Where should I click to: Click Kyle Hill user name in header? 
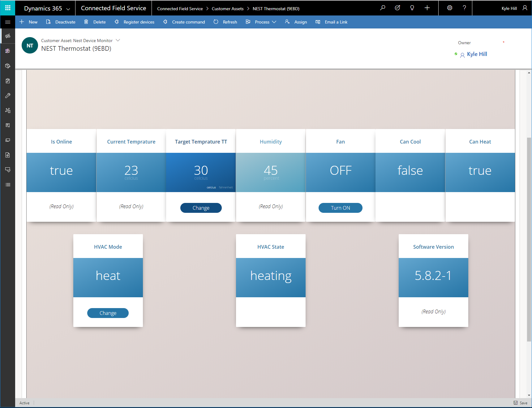(509, 8)
